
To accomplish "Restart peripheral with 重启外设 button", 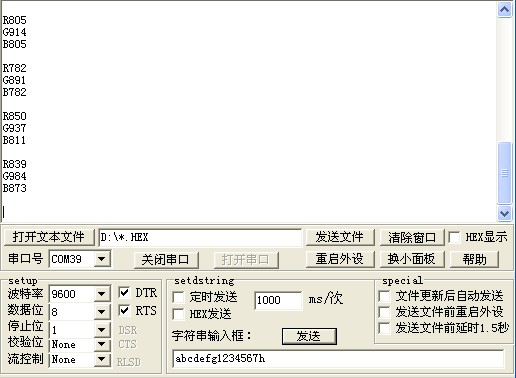I will click(x=340, y=259).
